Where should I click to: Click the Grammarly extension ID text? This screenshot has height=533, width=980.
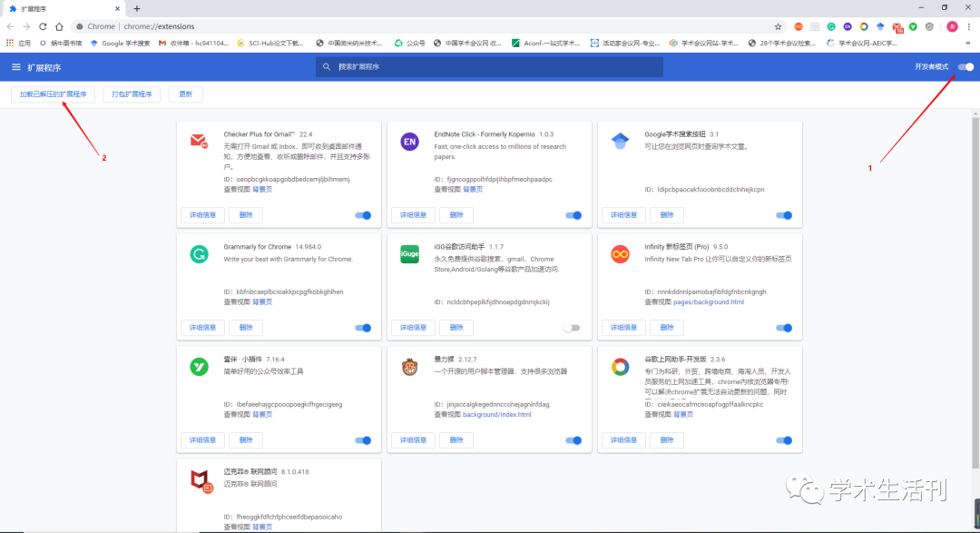point(284,292)
